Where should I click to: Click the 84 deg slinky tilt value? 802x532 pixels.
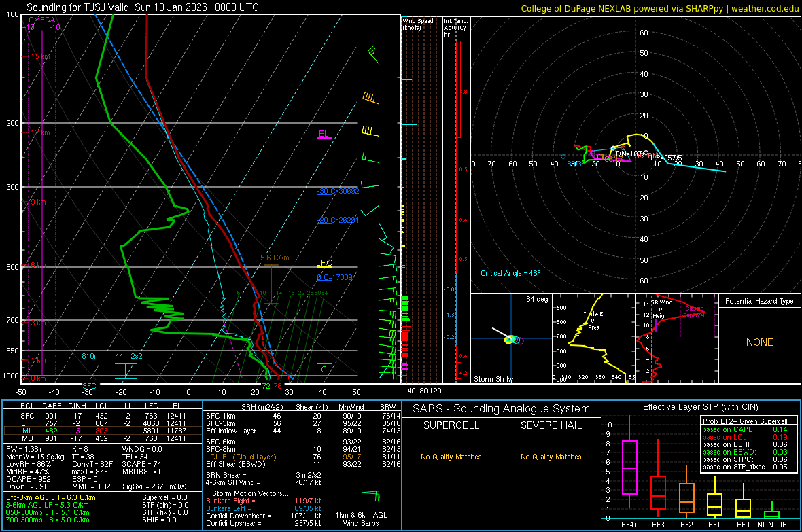tap(537, 299)
